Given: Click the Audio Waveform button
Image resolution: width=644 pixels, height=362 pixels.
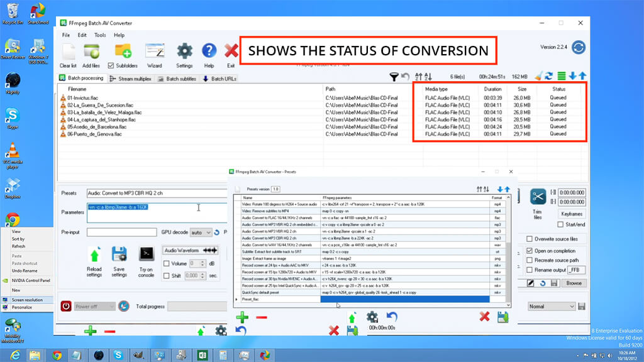Looking at the screenshot, I should coord(190,250).
